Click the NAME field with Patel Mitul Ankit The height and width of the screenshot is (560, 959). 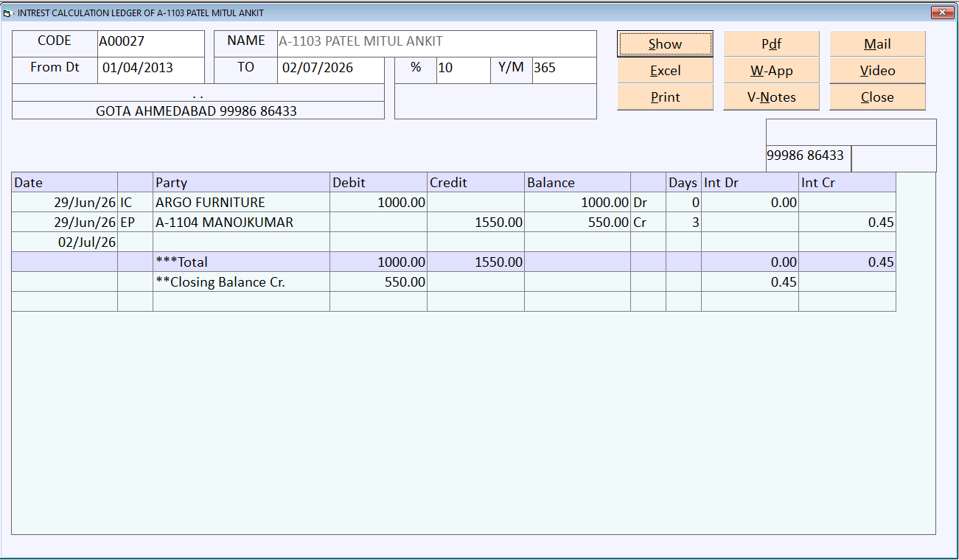point(436,42)
